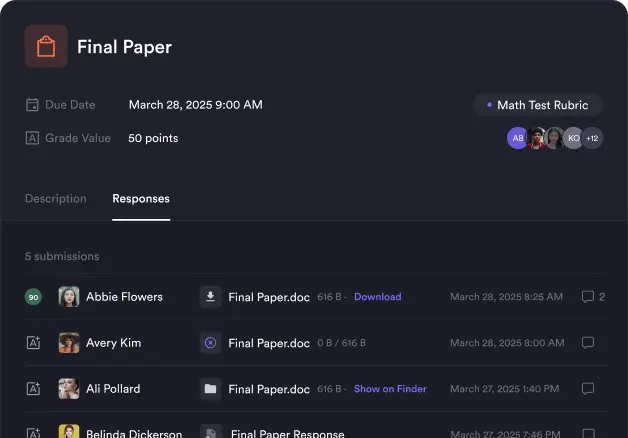The image size is (628, 438).
Task: Open comment icon on Ali Pollard's row
Action: 588,389
